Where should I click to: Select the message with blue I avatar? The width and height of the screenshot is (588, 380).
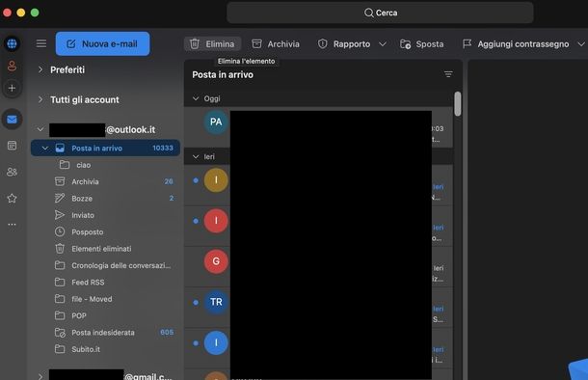point(318,348)
